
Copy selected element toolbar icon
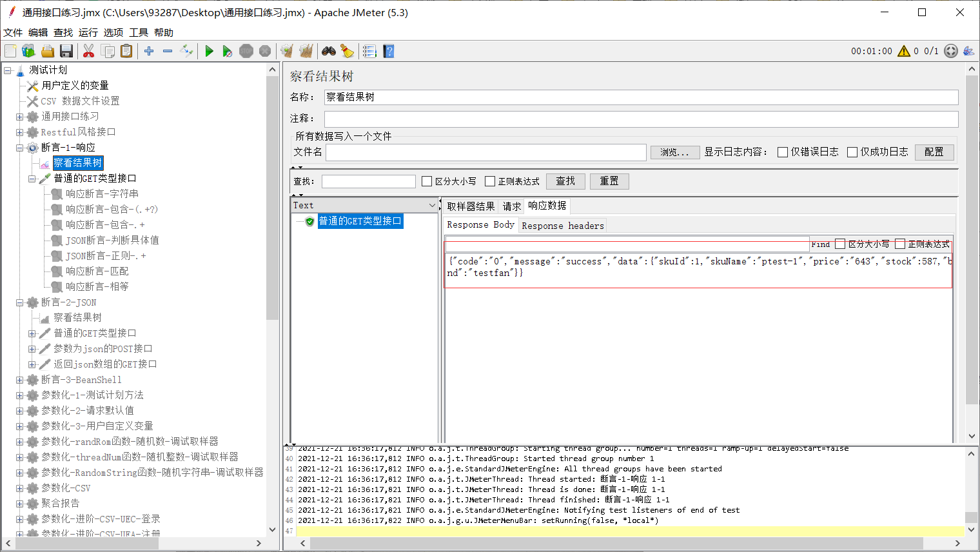coord(108,51)
